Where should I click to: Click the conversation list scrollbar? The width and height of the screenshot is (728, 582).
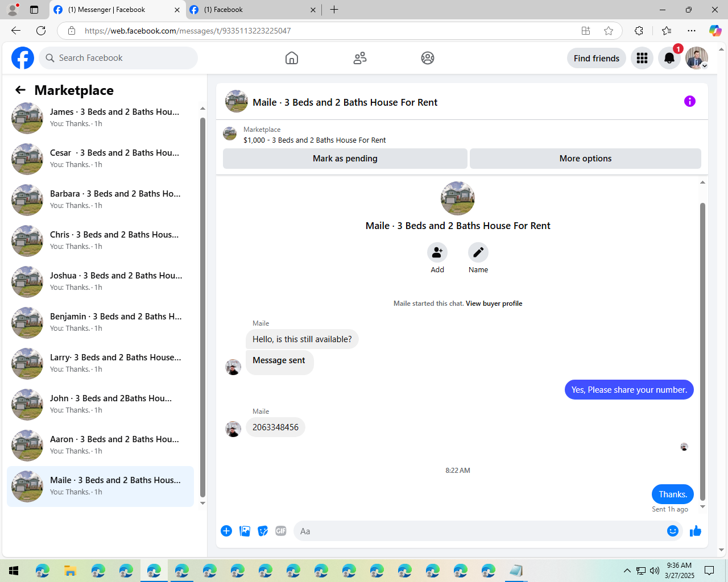pos(202,307)
